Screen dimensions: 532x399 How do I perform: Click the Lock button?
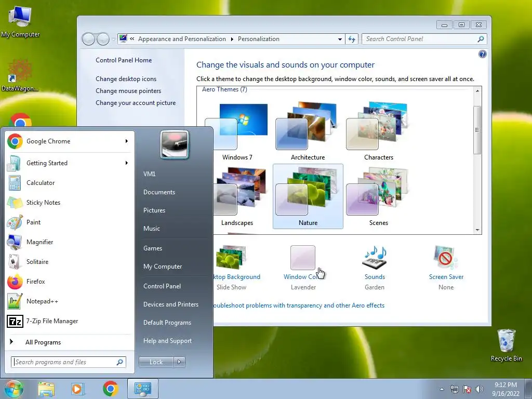point(156,362)
